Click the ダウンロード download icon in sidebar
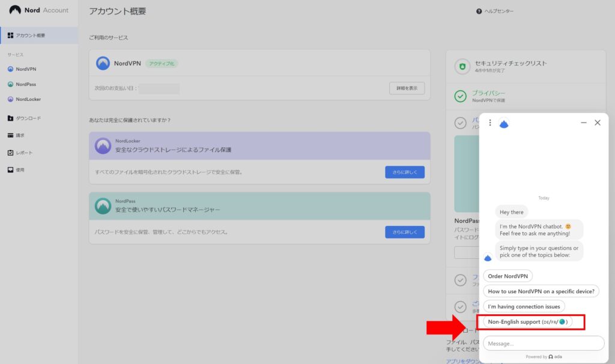Viewport: 615px width, 364px height. (x=9, y=118)
